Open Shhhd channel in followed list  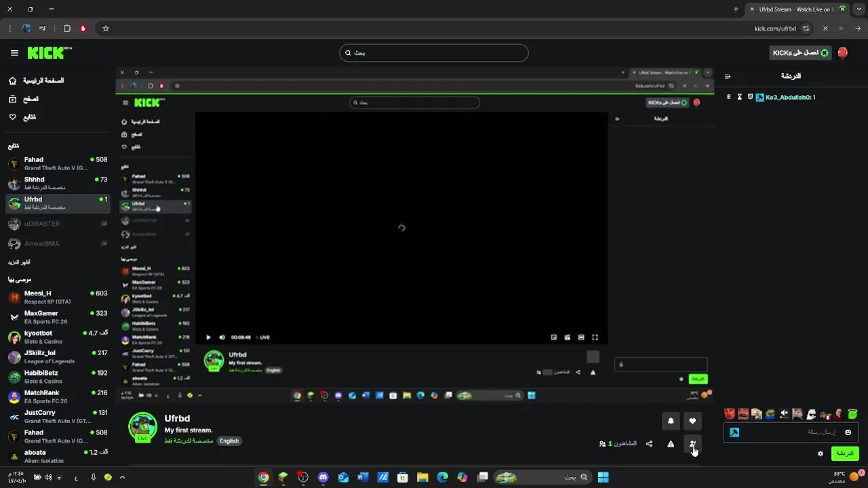[58, 184]
